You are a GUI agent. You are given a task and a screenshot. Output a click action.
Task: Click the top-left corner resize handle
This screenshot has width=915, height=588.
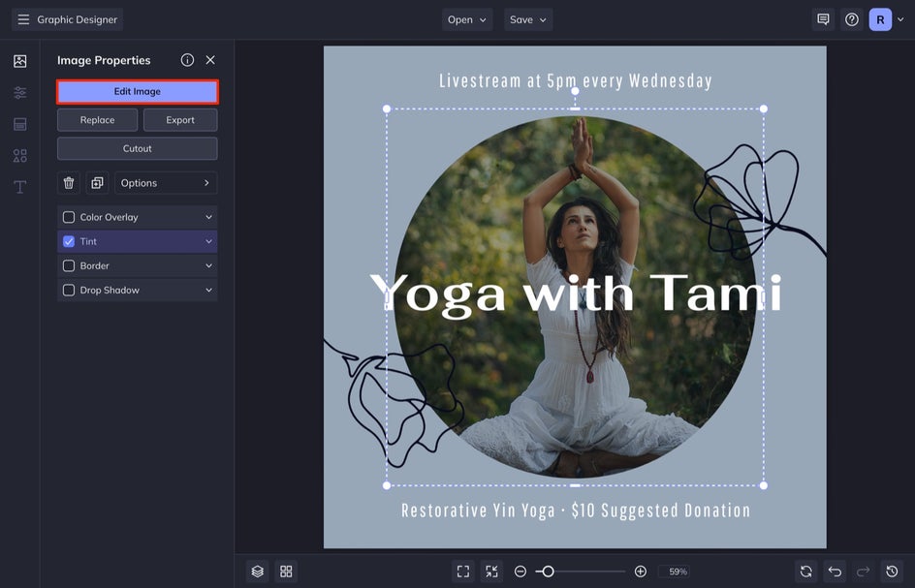[387, 109]
